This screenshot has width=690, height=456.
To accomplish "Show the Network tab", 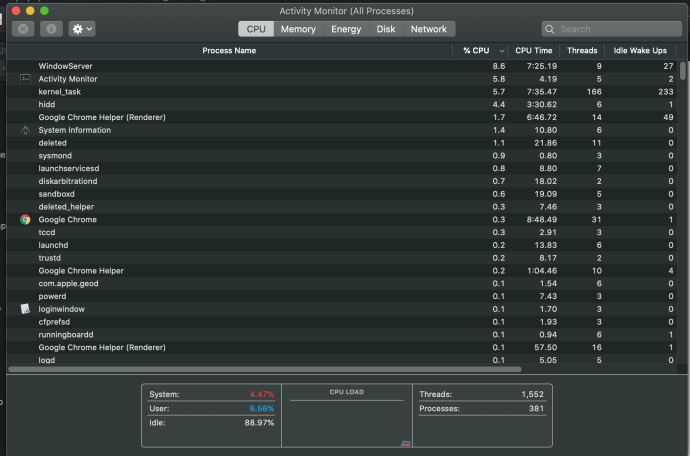I will point(429,29).
